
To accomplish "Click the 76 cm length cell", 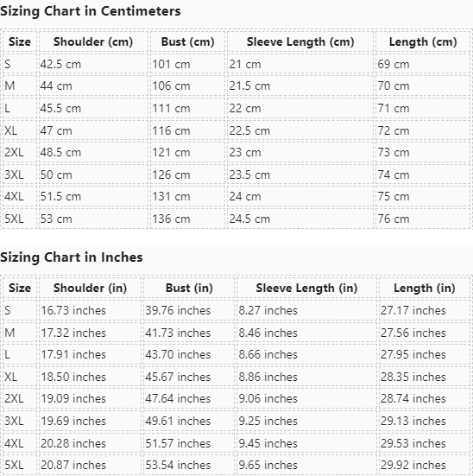I will [x=423, y=219].
